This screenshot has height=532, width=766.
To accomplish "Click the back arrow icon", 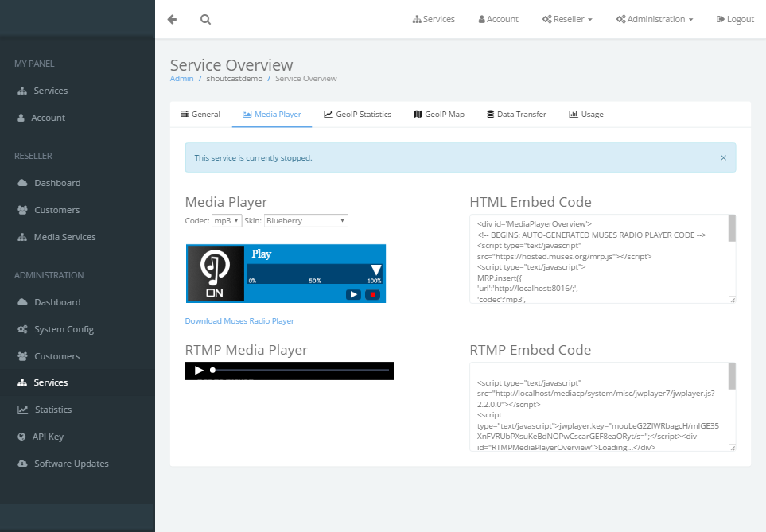I will (x=172, y=20).
